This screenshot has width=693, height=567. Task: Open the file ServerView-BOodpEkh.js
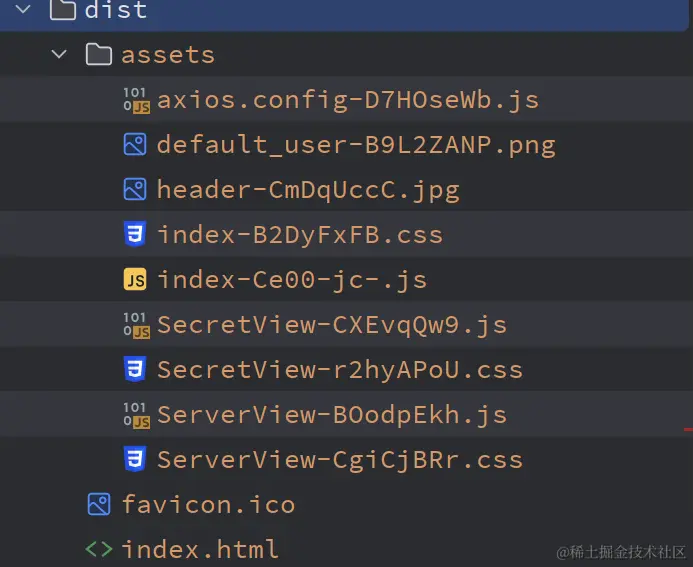[x=332, y=415]
